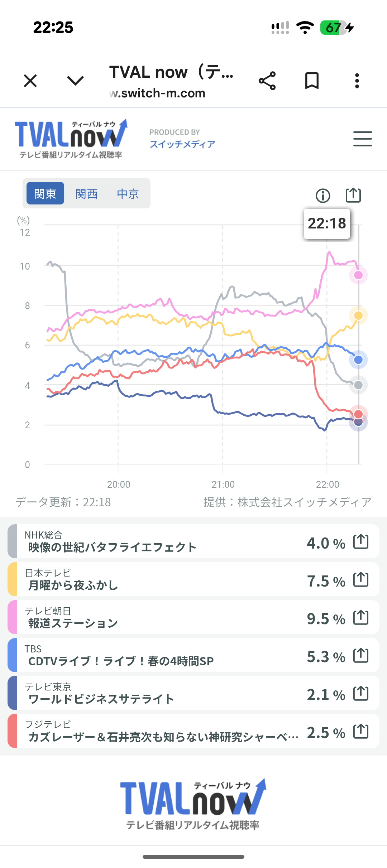Share the フジテレビ program rating
This screenshot has height=868, width=387.
(x=360, y=731)
